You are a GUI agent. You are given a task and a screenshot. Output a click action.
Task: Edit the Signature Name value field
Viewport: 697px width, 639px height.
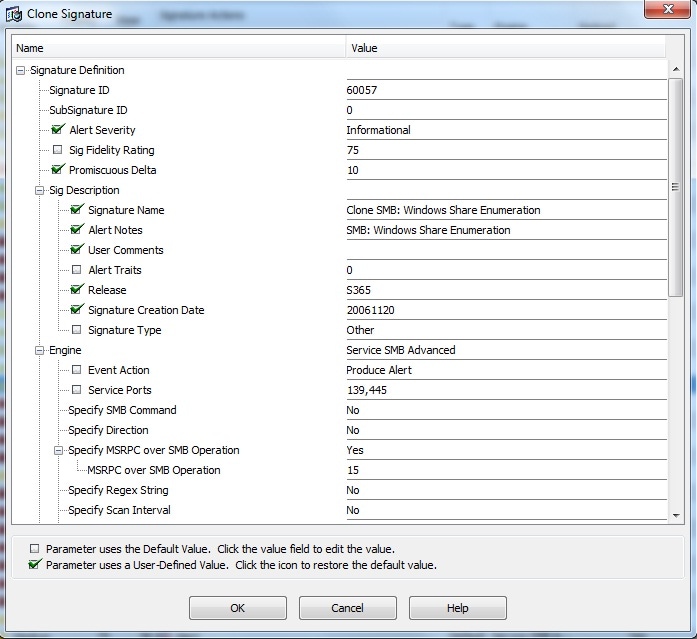tap(506, 210)
